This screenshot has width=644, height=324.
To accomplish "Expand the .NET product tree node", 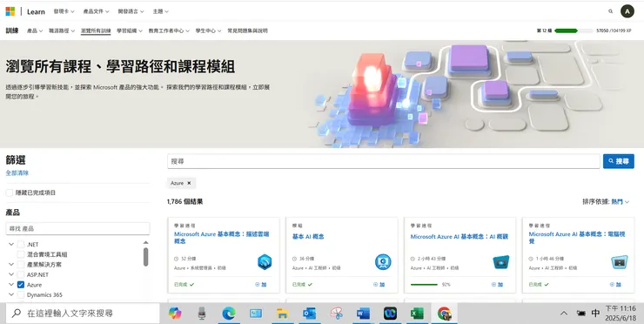I will [x=11, y=244].
